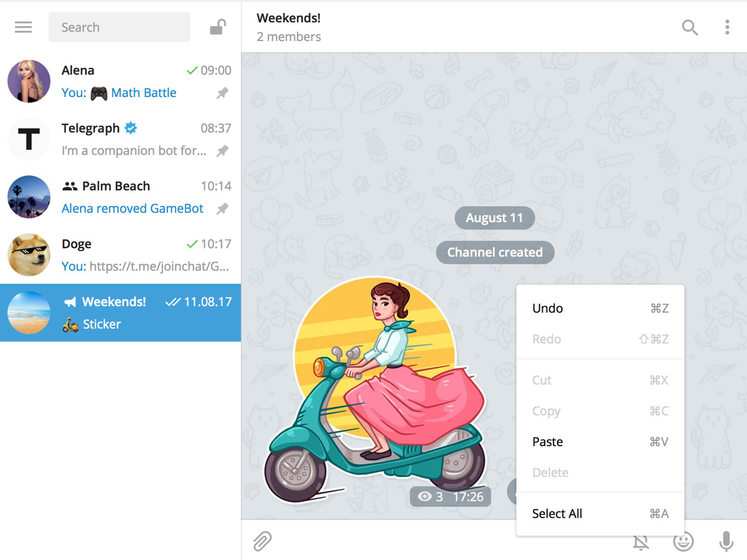Click the game controller icon in Alena's preview

coord(98,93)
